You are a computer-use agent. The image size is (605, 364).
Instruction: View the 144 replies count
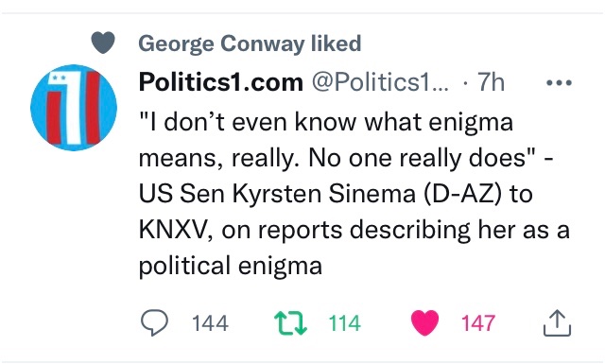[210, 323]
